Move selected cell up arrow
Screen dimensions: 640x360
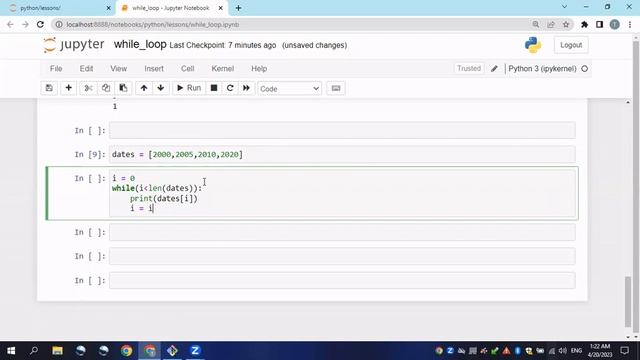pos(144,88)
